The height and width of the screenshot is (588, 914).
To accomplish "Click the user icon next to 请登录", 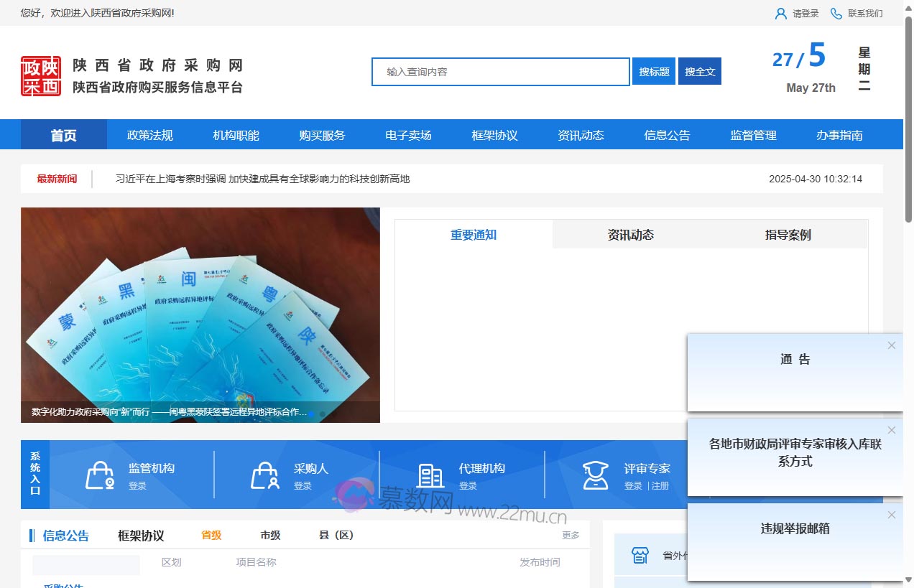I will pyautogui.click(x=781, y=13).
